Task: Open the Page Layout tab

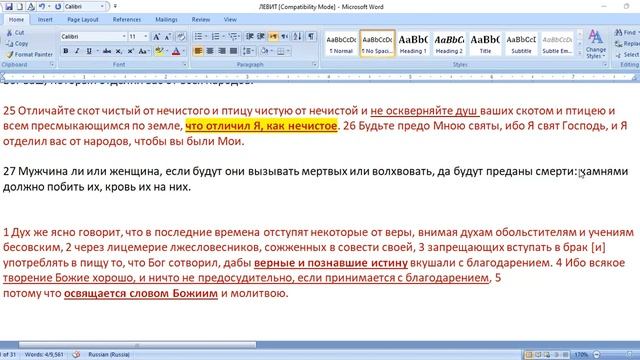Action: tap(83, 20)
